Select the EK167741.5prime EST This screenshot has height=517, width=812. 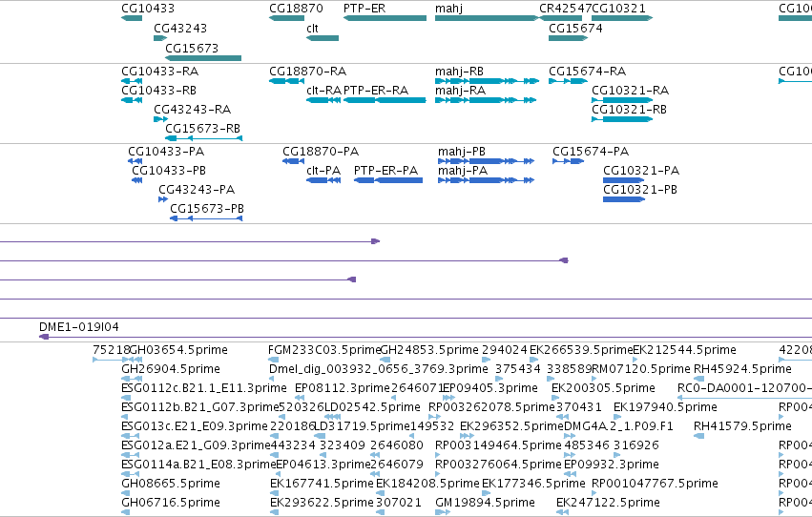pyautogui.click(x=275, y=493)
